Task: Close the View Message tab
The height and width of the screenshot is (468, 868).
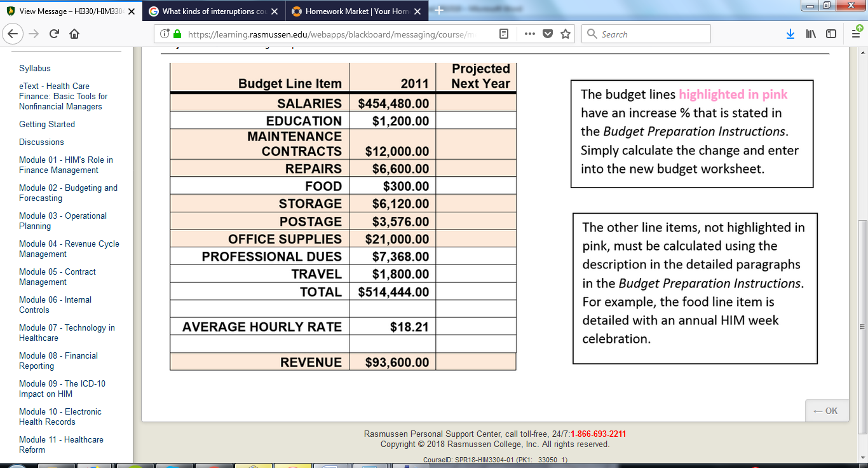Action: point(132,11)
